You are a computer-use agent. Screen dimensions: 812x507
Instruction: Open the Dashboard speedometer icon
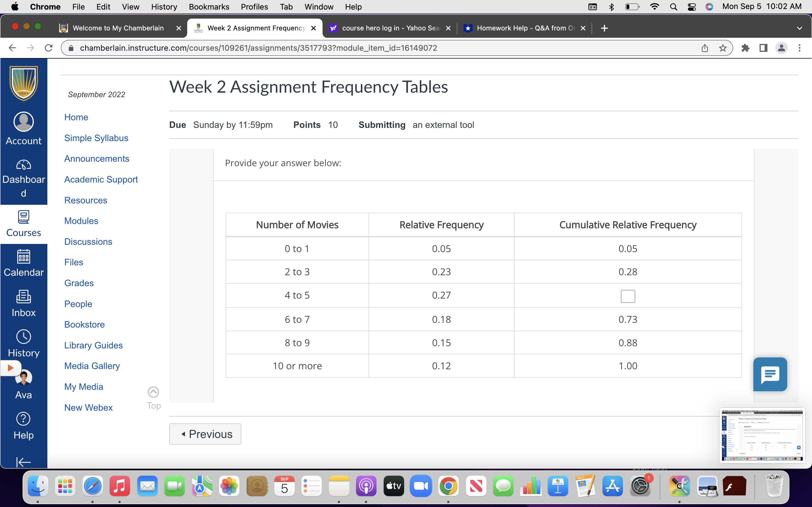click(23, 165)
